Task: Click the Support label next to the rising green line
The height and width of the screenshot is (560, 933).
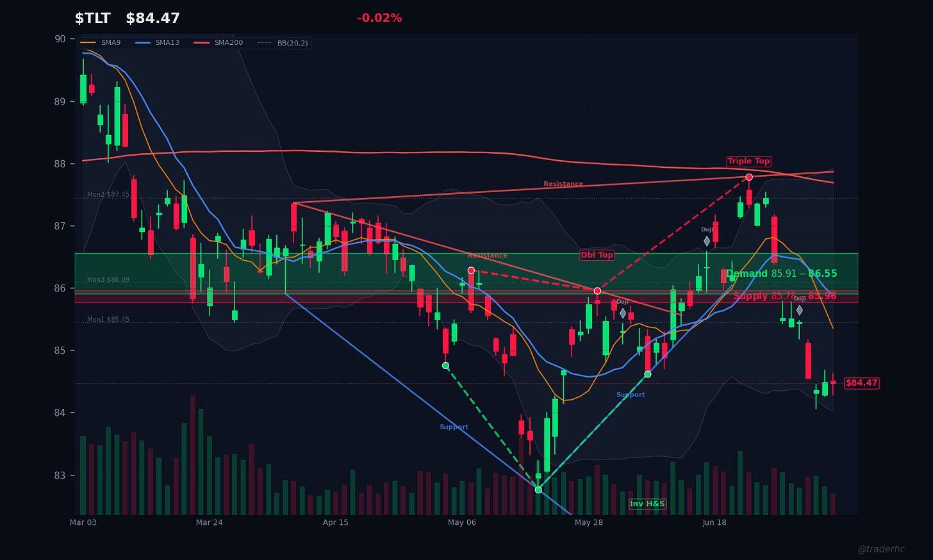Action: 631,395
